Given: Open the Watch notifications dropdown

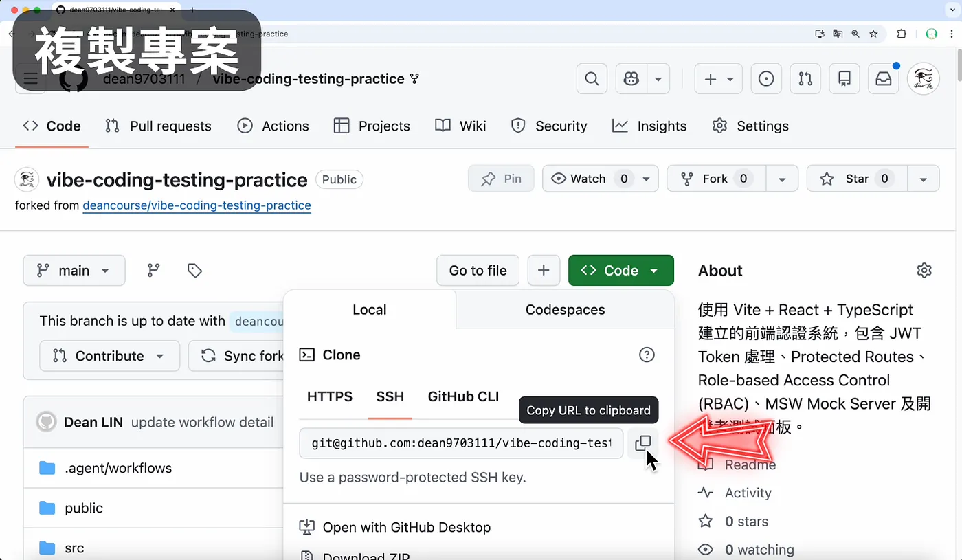Looking at the screenshot, I should (x=601, y=179).
